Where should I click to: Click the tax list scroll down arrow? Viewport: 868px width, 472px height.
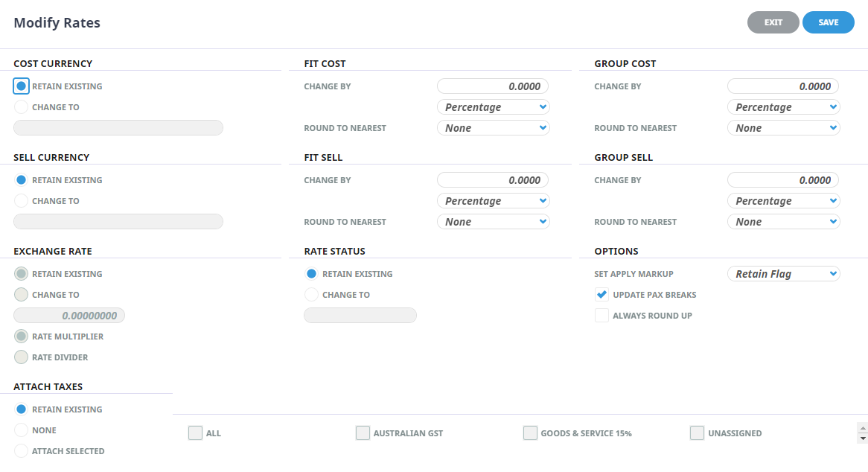(863, 438)
